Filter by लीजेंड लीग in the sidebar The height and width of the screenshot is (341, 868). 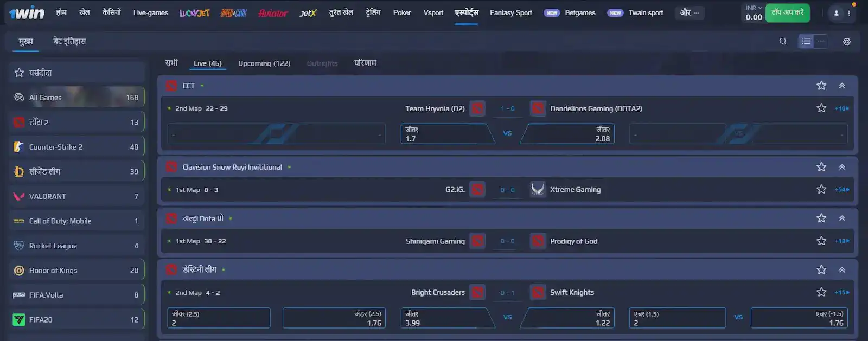click(x=77, y=172)
